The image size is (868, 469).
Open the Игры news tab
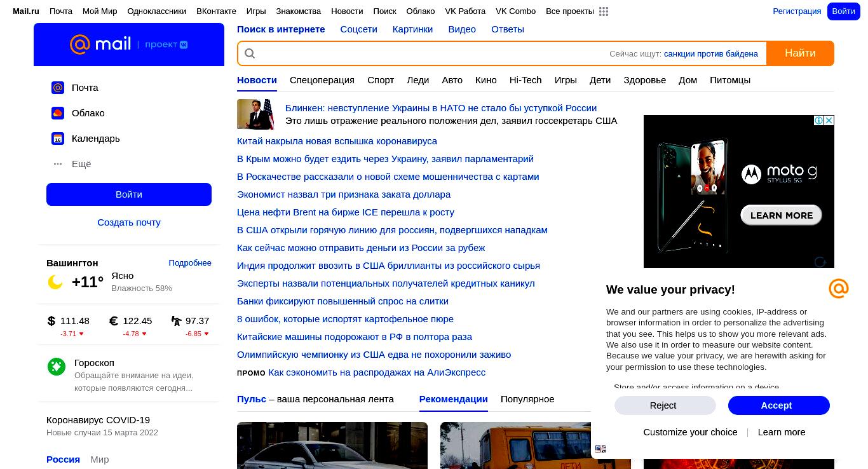[566, 80]
